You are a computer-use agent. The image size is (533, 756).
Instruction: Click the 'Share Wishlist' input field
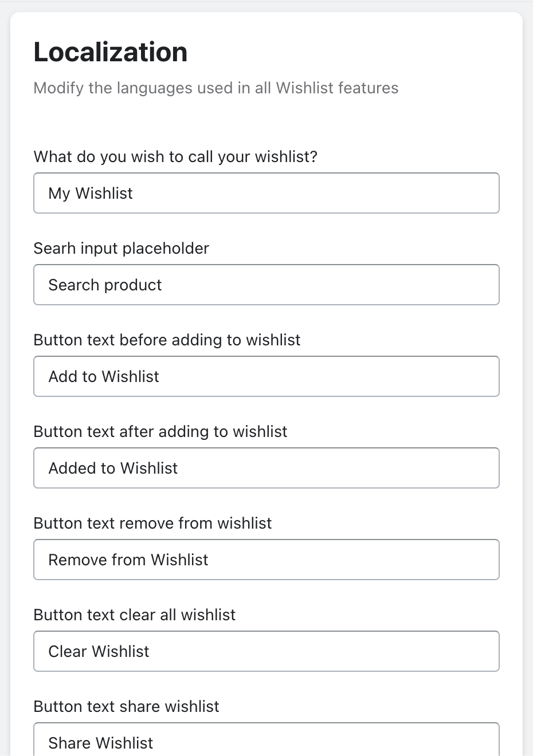click(266, 742)
